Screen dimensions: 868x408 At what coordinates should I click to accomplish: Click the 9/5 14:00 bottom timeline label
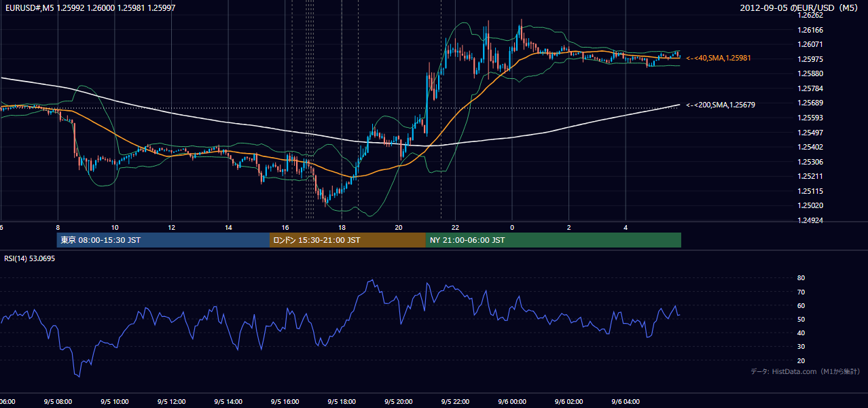click(228, 402)
